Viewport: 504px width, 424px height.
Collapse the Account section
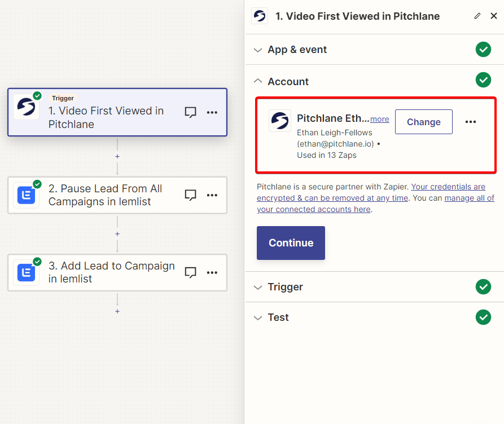[x=258, y=81]
